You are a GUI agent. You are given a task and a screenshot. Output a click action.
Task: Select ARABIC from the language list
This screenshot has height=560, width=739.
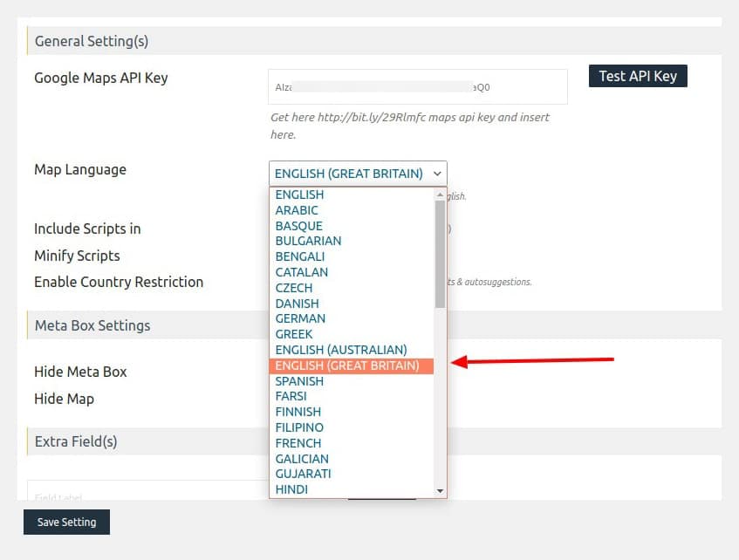[297, 210]
